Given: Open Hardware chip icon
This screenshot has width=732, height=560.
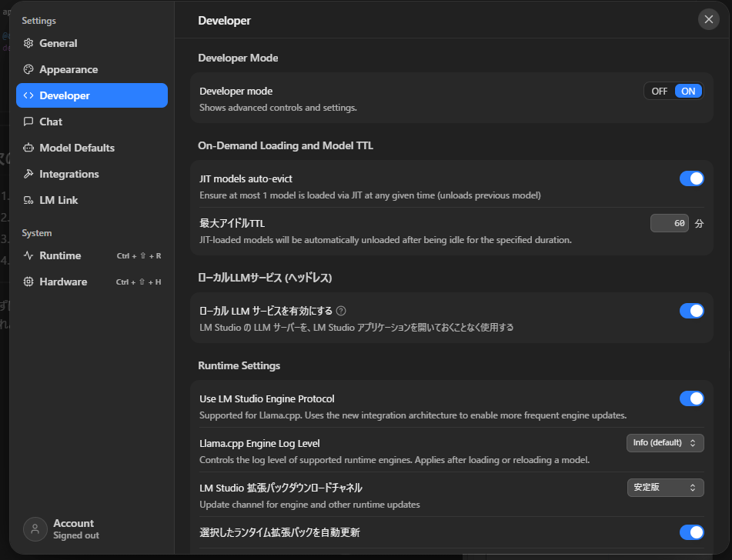Looking at the screenshot, I should (28, 282).
